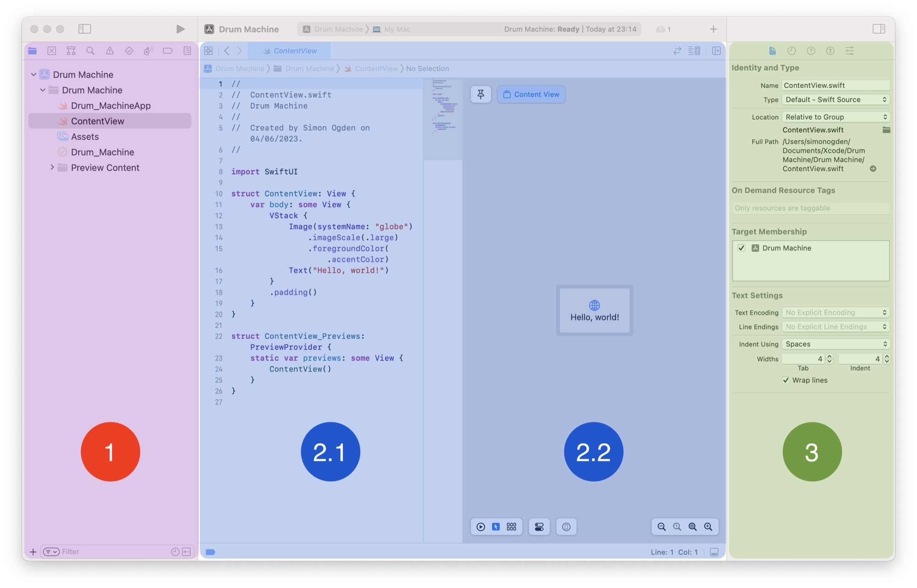Zoom in on the canvas

pyautogui.click(x=708, y=527)
